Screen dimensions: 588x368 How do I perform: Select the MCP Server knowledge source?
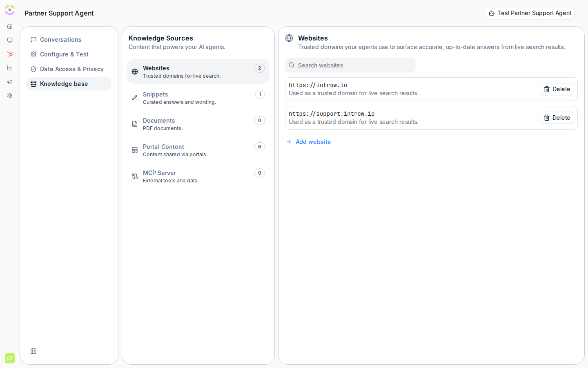(198, 176)
